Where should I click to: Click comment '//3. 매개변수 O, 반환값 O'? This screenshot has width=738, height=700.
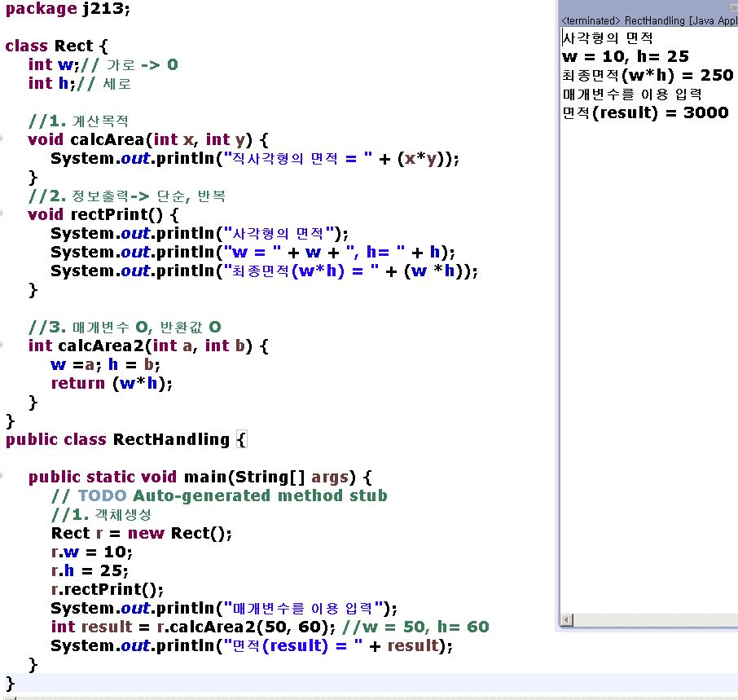(x=125, y=327)
